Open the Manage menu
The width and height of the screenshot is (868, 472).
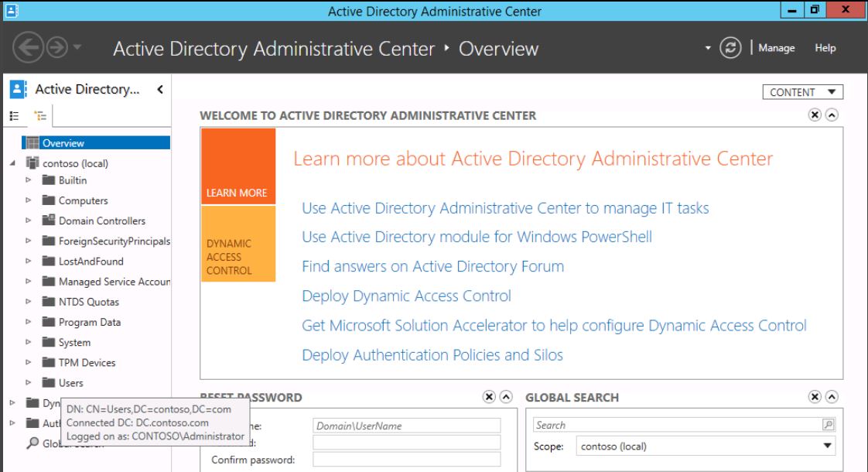(x=776, y=48)
